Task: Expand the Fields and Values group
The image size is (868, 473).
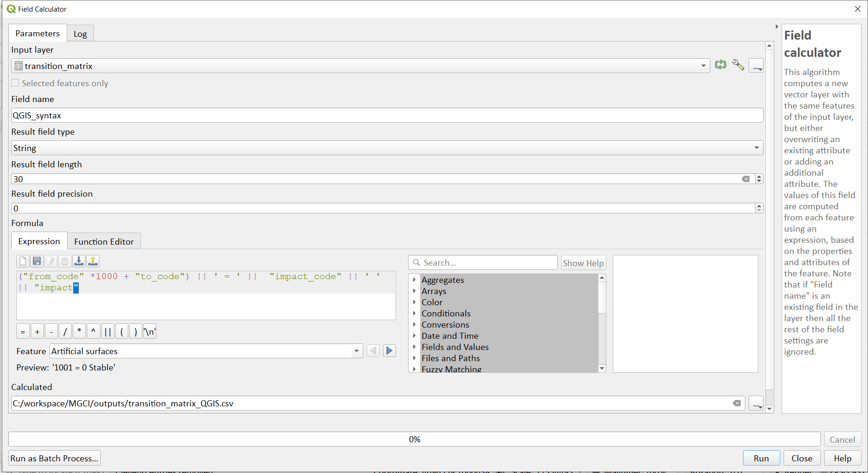Action: tap(414, 347)
